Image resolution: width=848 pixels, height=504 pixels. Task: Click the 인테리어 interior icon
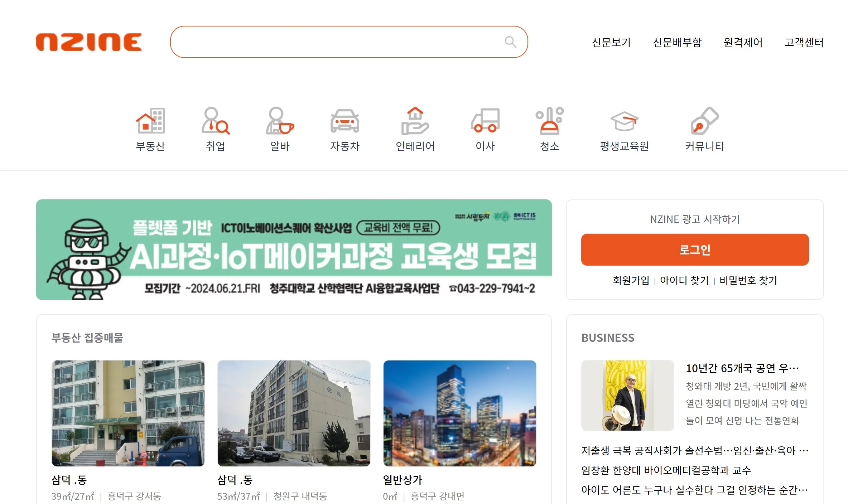point(415,121)
